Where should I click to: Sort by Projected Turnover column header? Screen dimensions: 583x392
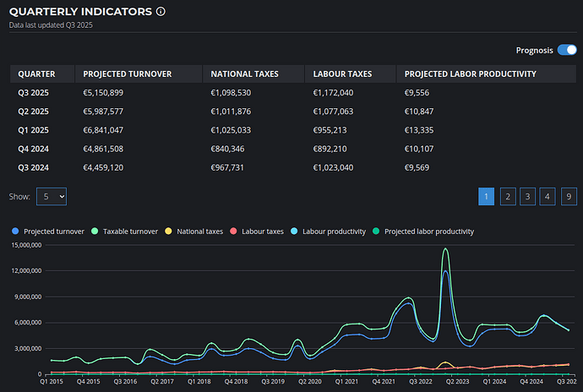(x=127, y=74)
